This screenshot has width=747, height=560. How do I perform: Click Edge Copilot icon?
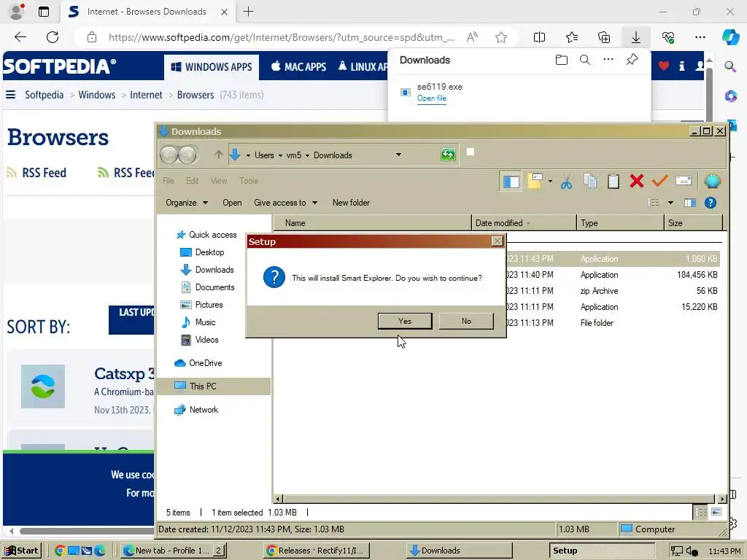click(729, 37)
